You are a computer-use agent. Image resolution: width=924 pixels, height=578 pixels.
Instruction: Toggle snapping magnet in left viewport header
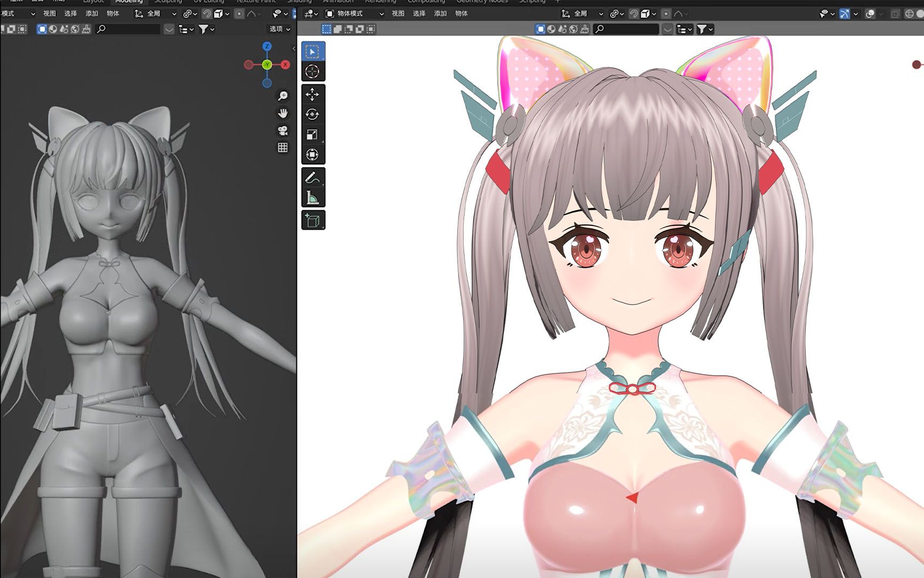click(206, 13)
